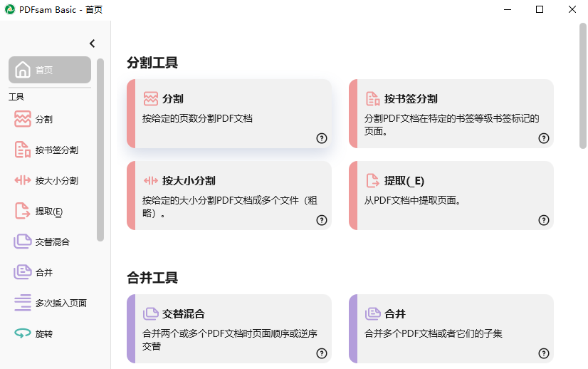Collapse the sidebar with the chevron arrow
The width and height of the screenshot is (588, 369).
pos(92,43)
